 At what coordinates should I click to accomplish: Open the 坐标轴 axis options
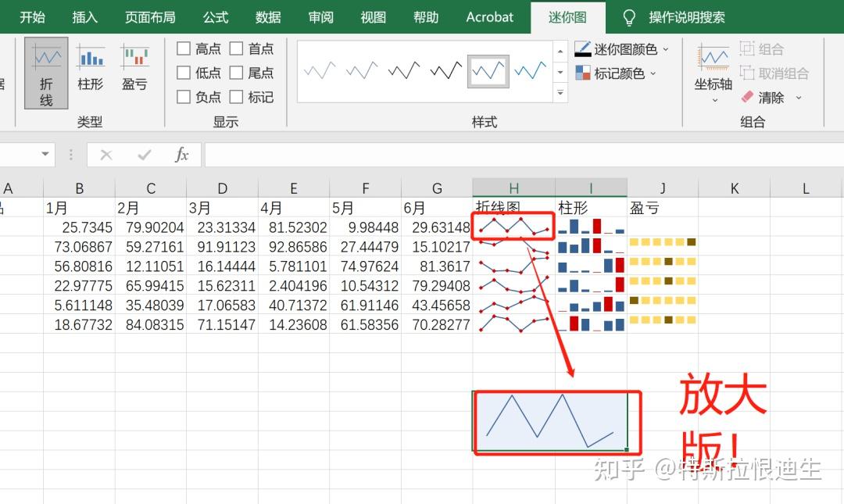coord(713,74)
